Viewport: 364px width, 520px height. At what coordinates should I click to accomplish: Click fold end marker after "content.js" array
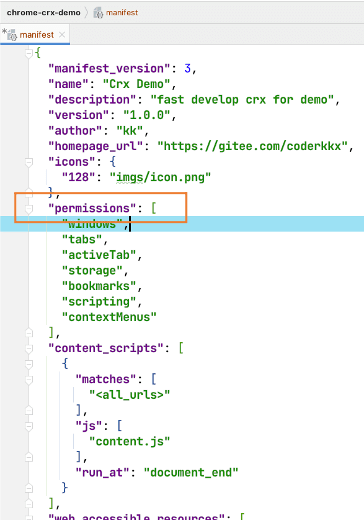29,457
